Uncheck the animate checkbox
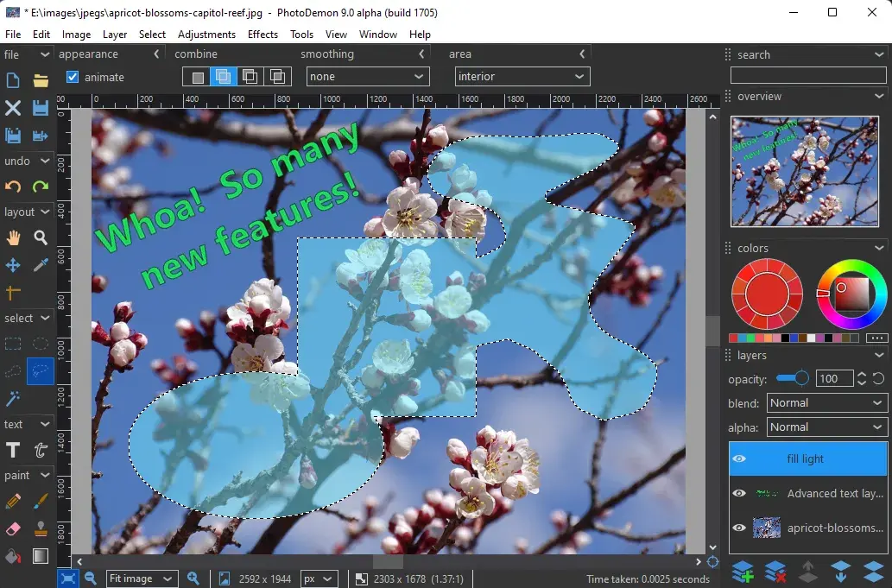The image size is (892, 588). [71, 77]
